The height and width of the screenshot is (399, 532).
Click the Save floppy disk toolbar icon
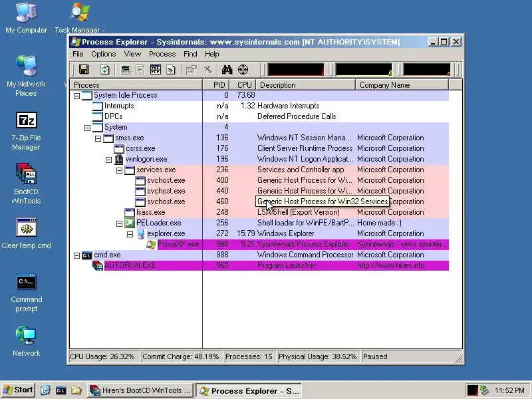[x=84, y=70]
